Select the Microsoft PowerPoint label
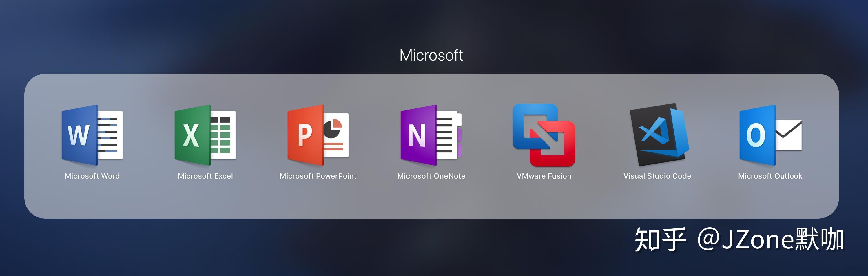The height and width of the screenshot is (276, 868). coord(318,176)
